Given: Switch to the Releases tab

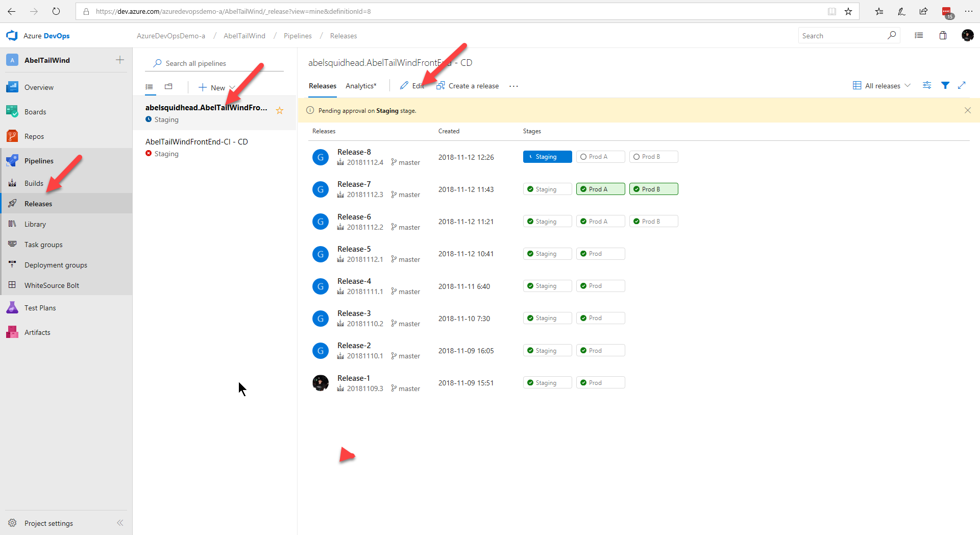Looking at the screenshot, I should pos(323,86).
